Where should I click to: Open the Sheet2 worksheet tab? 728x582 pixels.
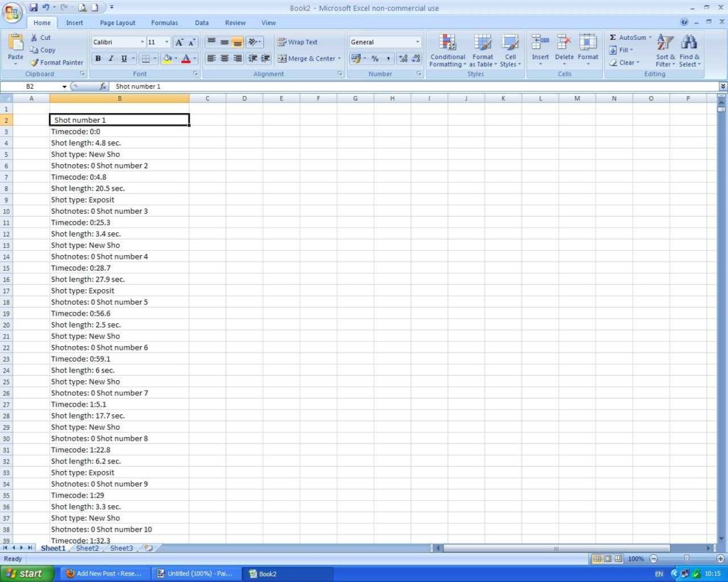coord(87,549)
